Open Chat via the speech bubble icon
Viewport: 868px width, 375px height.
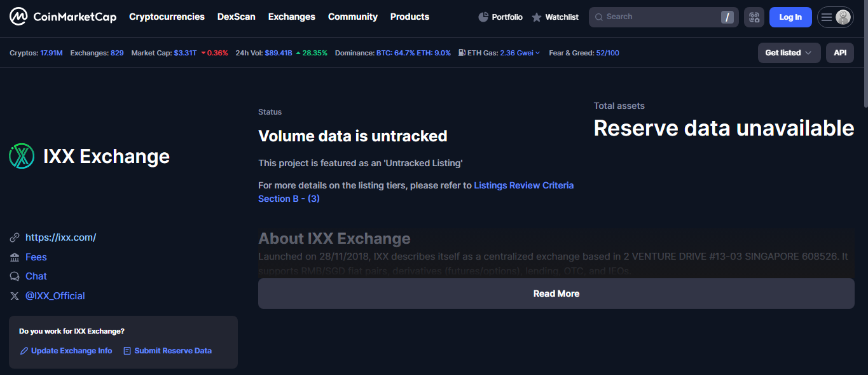14,276
